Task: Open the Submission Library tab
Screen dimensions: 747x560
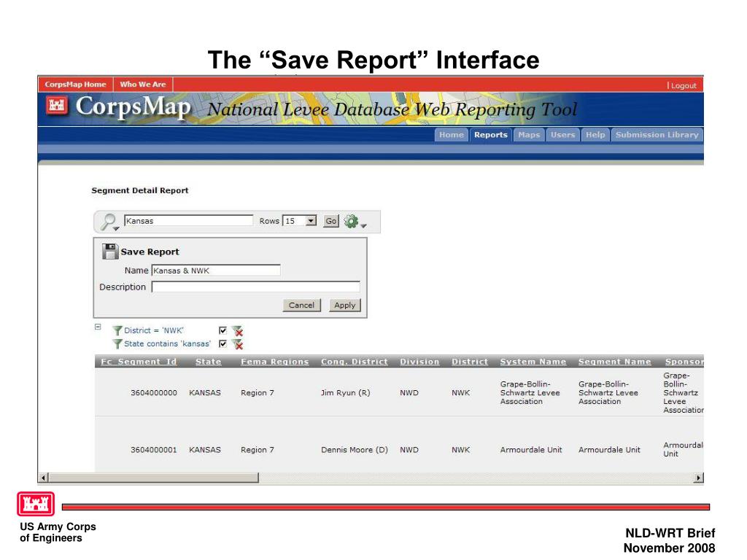Action: (x=657, y=135)
